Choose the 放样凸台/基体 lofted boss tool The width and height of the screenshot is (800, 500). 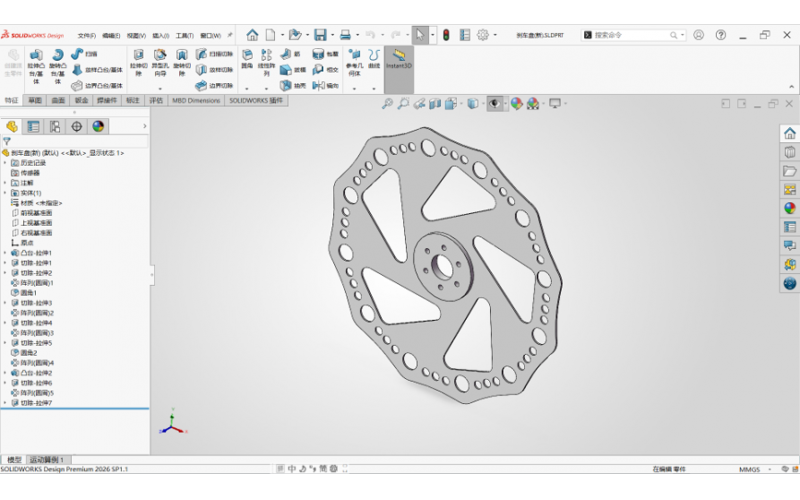(97, 69)
